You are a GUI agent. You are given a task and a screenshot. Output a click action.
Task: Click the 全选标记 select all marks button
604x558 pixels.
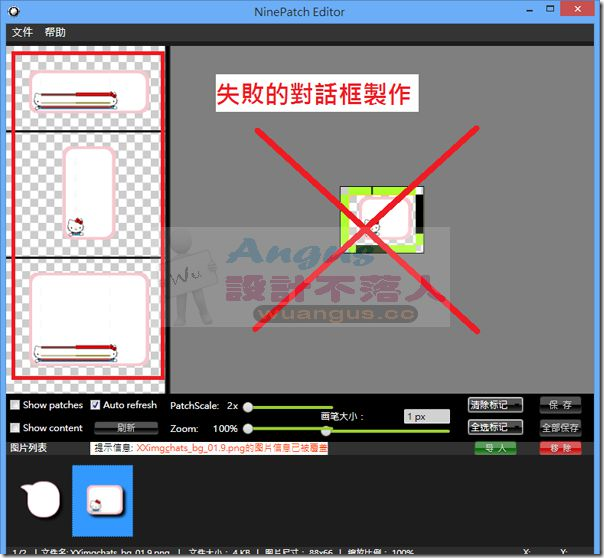point(495,427)
